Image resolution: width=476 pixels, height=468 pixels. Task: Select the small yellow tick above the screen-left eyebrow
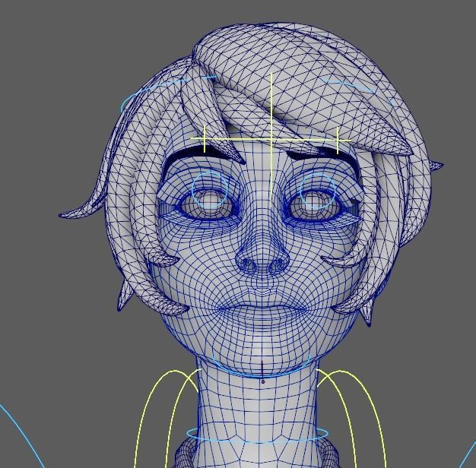point(205,139)
